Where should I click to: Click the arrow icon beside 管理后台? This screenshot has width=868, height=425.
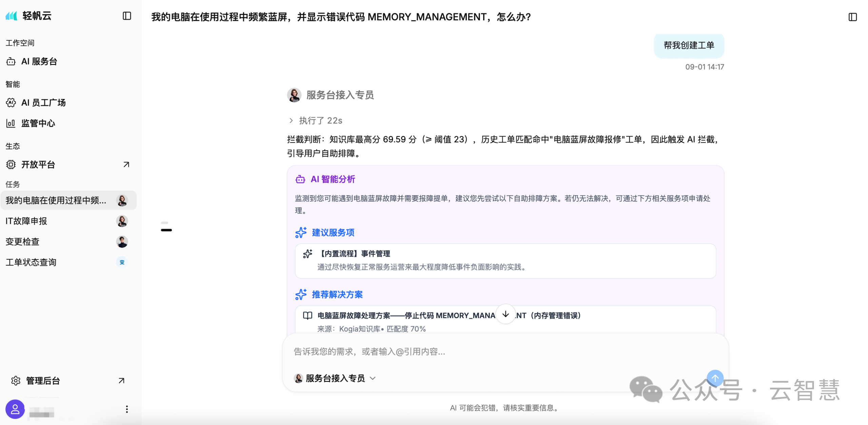pos(121,381)
